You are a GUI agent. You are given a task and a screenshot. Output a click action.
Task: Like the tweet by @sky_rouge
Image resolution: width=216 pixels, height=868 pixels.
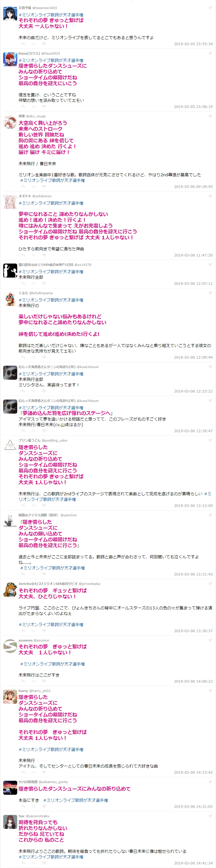pyautogui.click(x=44, y=186)
